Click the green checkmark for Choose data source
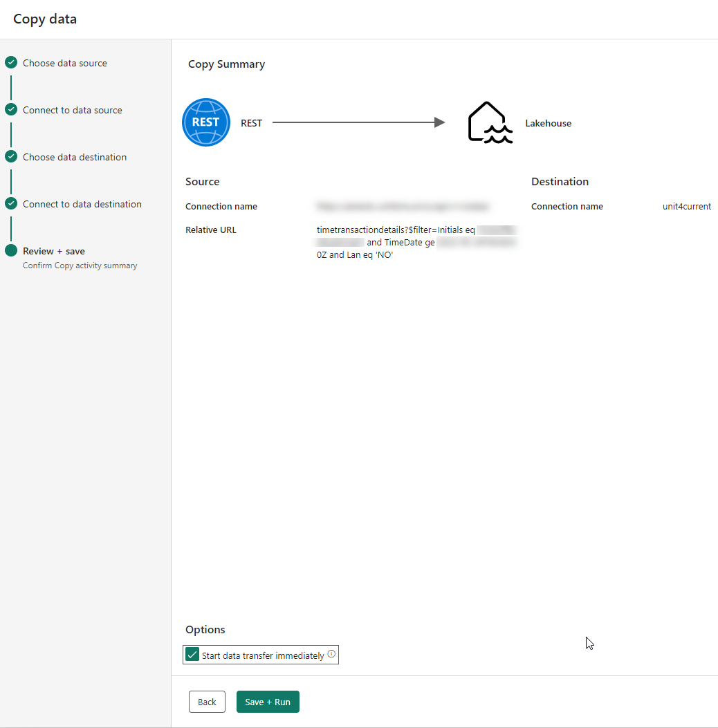The height and width of the screenshot is (728, 718). (11, 63)
